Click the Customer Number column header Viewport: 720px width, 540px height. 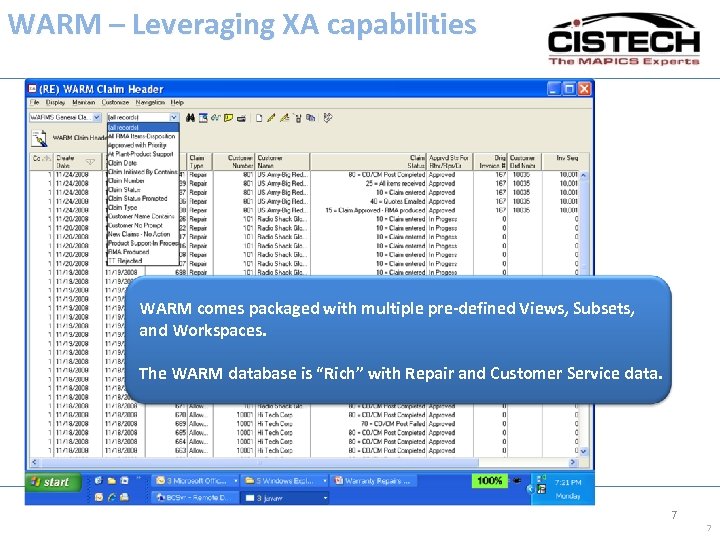[x=234, y=162]
